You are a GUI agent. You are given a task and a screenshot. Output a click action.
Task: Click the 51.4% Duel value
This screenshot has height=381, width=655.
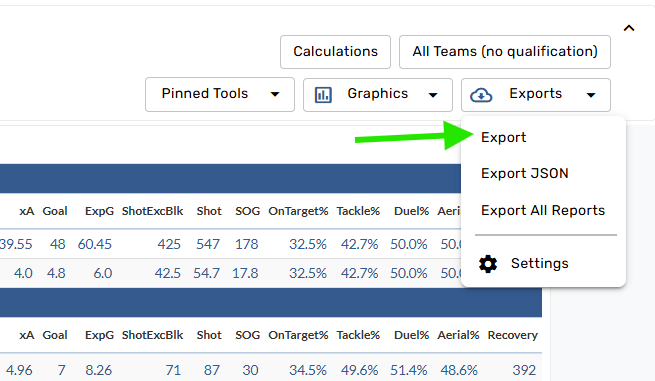pos(409,371)
